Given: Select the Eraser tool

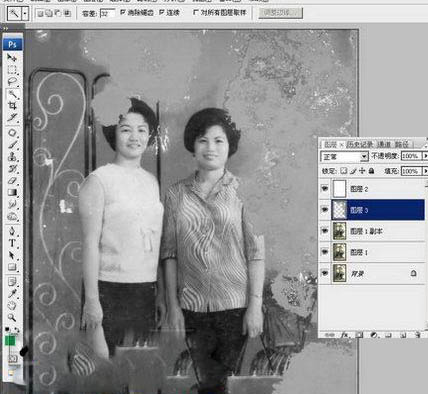Looking at the screenshot, I should [12, 180].
